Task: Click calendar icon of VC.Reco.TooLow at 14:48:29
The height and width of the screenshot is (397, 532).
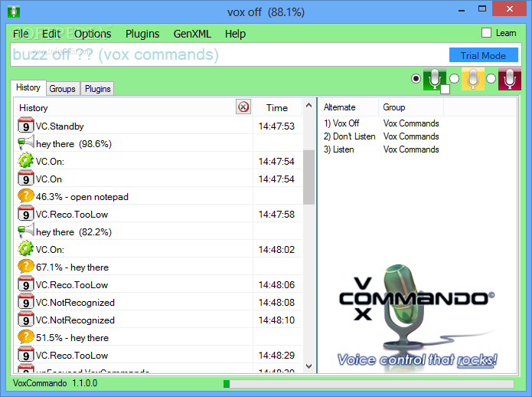Action: pyautogui.click(x=26, y=355)
